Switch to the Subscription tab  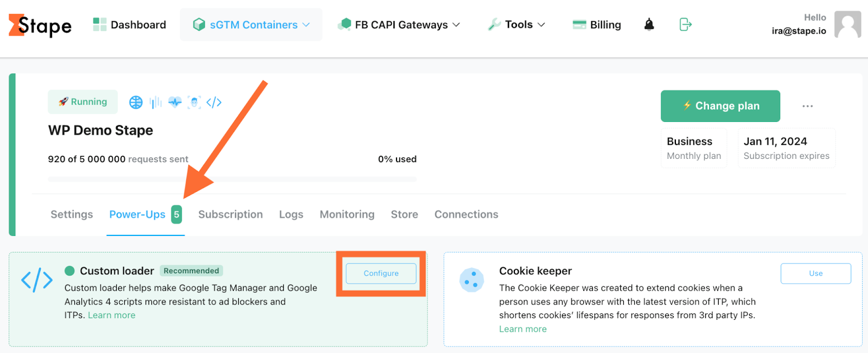point(230,214)
